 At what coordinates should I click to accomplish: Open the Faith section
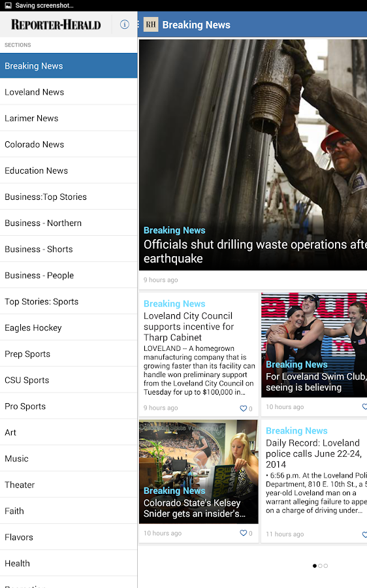[x=69, y=511]
